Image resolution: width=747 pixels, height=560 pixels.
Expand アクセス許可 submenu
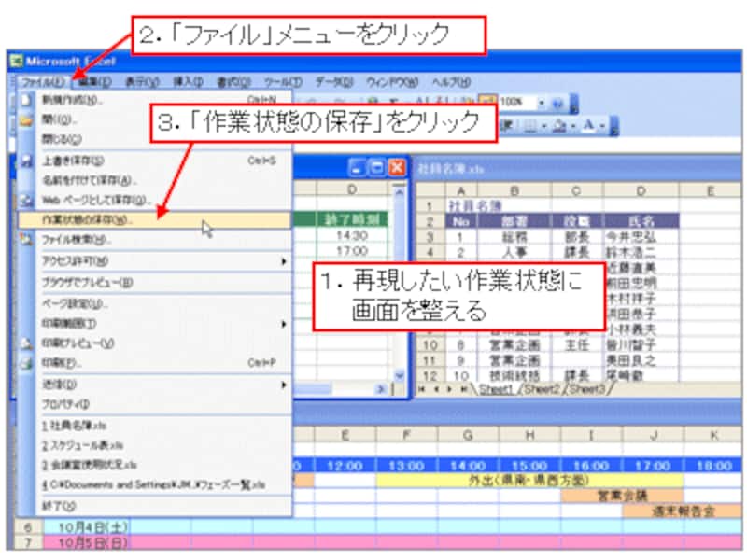tap(155, 261)
